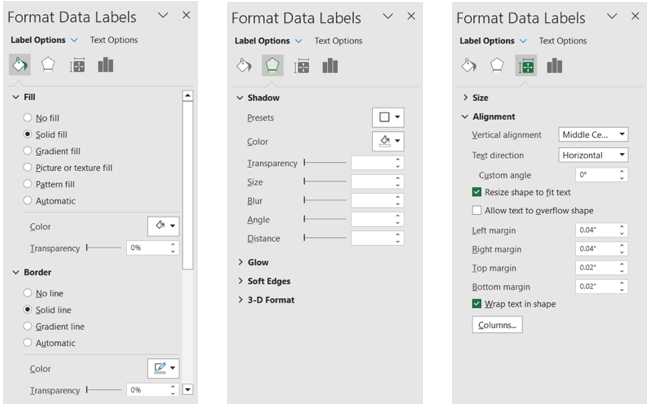This screenshot has height=406, width=650.
Task: Click the Fill & Line paint bucket icon in the left panel
Action: [x=19, y=65]
